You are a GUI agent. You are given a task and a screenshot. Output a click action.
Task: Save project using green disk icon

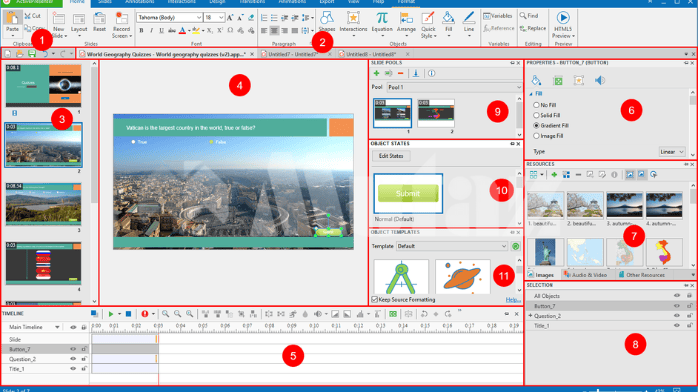click(x=32, y=54)
